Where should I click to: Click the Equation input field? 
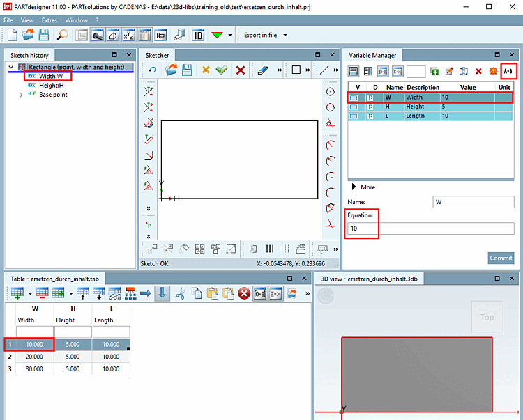point(431,228)
